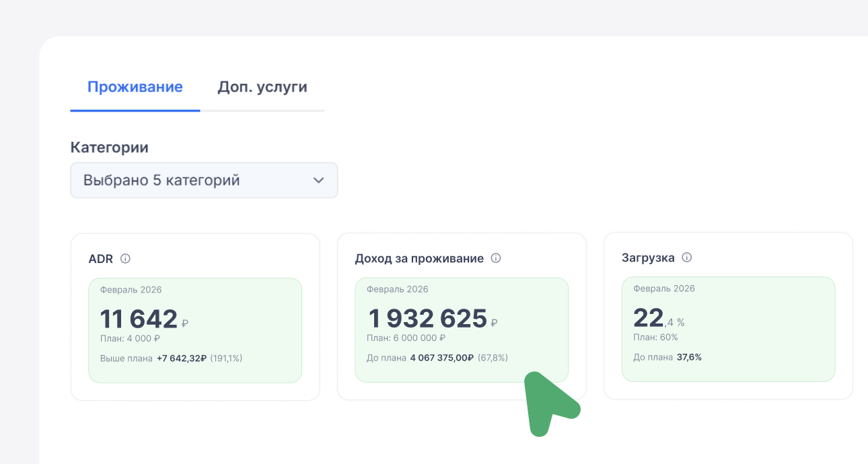Viewport: 868px width, 464px height.
Task: Select the Проживание tab
Action: (x=135, y=86)
